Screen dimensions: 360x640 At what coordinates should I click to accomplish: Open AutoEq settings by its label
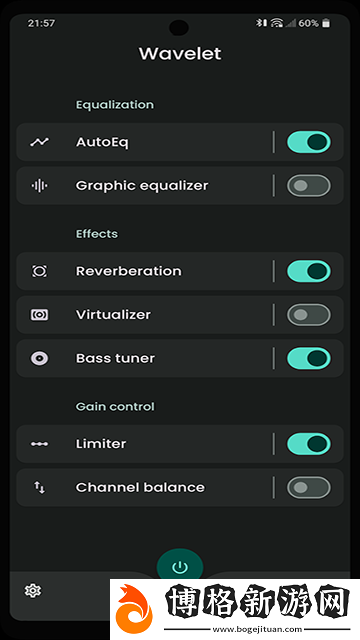[x=102, y=142]
